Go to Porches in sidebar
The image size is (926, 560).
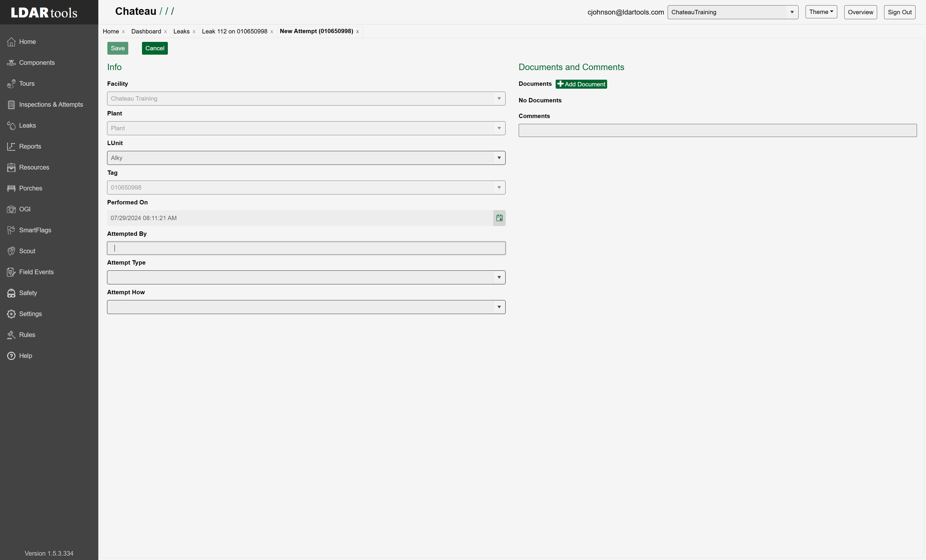pos(31,188)
